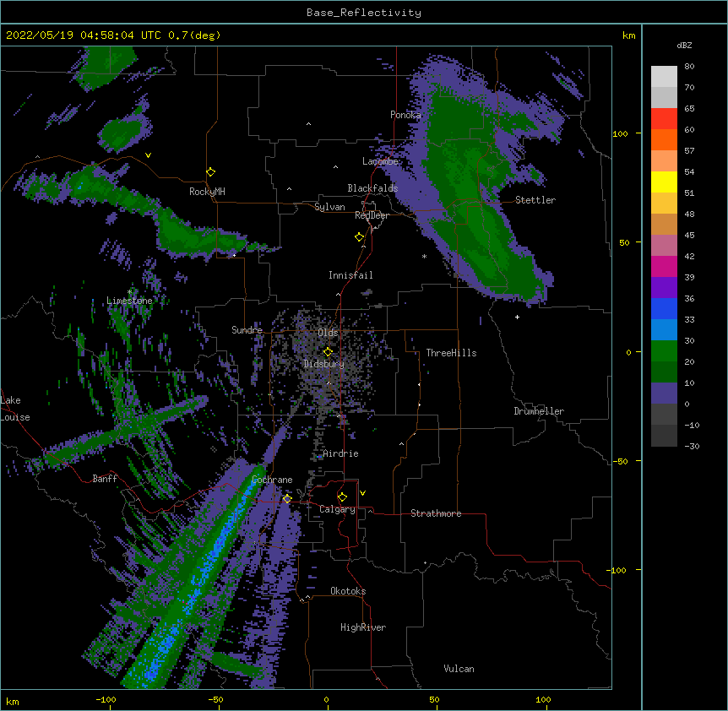
Task: Click the Blackfalds town label
Action: pos(372,188)
